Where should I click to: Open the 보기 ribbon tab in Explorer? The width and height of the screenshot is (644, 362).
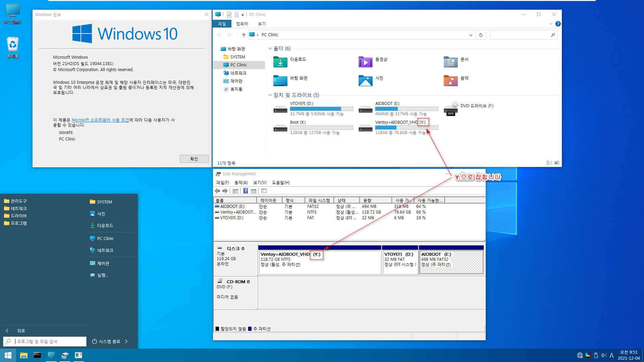[x=262, y=24]
